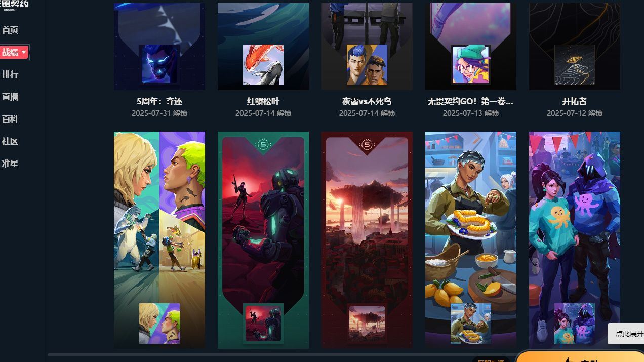Select the blonde and green-haired agents icon
Screen dimensions: 644x362
coord(159,324)
